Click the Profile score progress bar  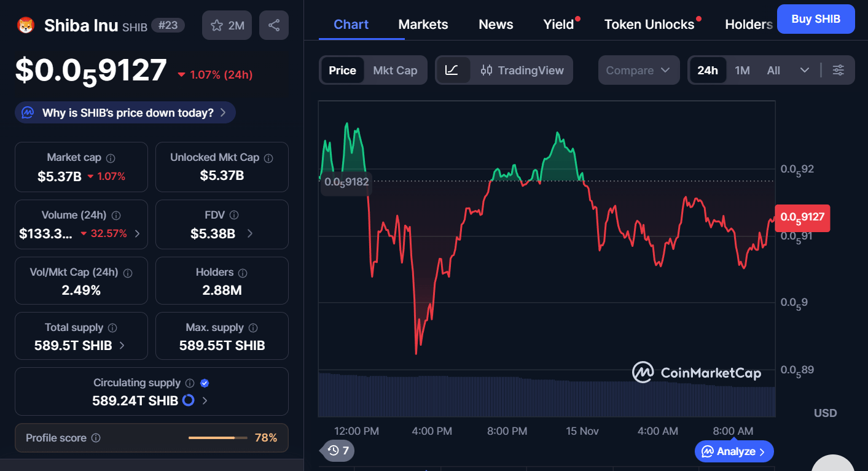(217, 438)
